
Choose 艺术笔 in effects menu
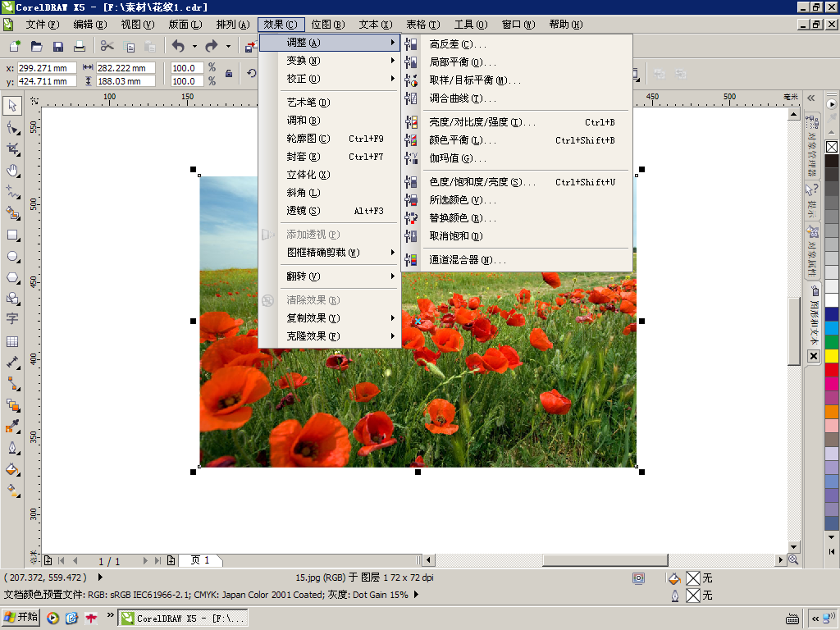point(330,103)
